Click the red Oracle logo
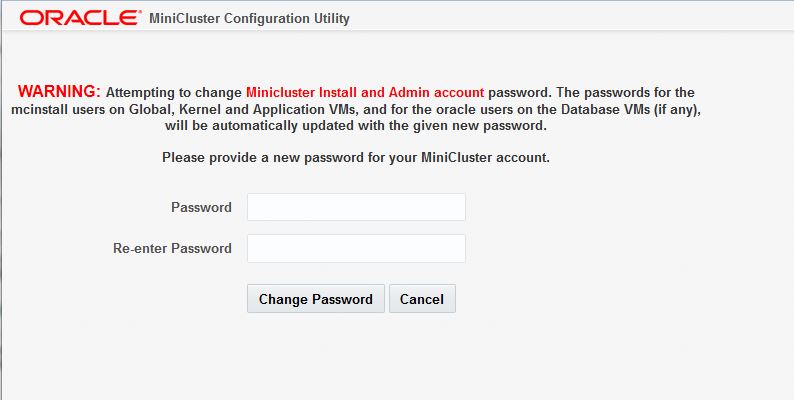794x400 pixels. pyautogui.click(x=80, y=18)
